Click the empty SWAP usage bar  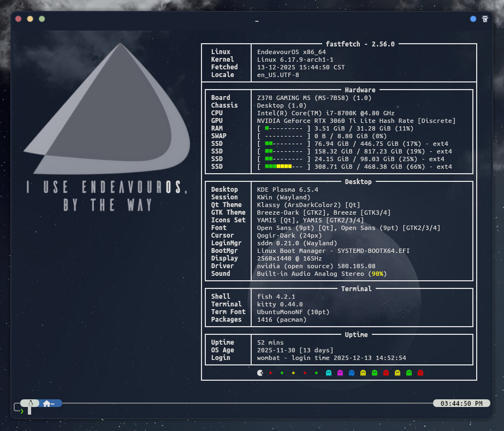tap(284, 136)
